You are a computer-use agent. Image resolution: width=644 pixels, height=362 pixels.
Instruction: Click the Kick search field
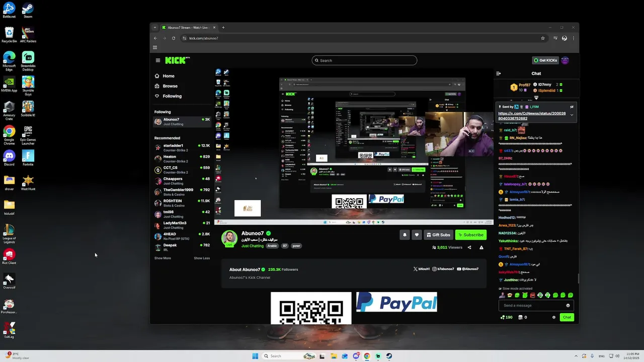(x=364, y=60)
